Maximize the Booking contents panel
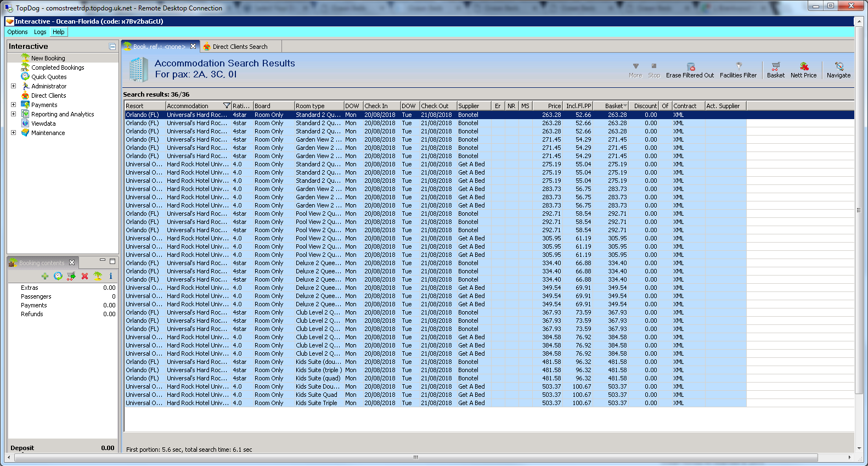 (112, 261)
